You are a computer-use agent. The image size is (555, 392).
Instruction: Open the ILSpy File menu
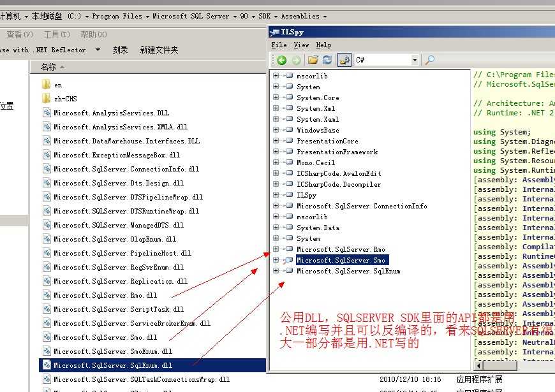[279, 45]
